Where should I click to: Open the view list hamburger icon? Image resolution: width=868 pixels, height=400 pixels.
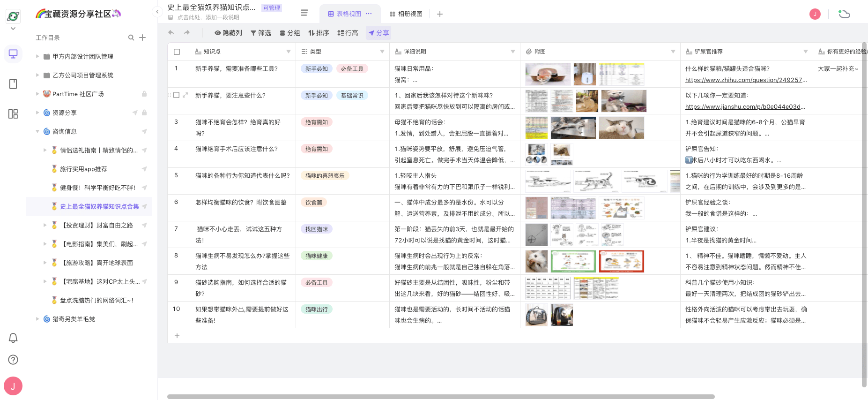304,13
